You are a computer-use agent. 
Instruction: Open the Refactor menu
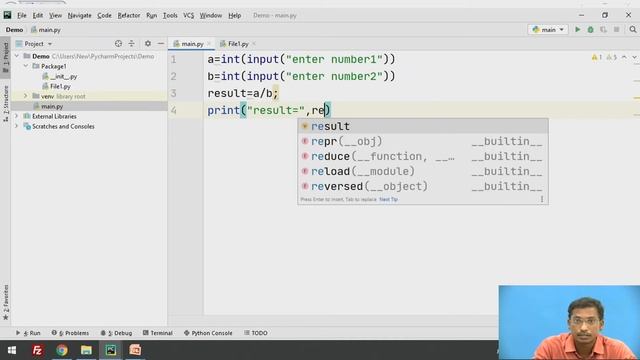point(129,16)
